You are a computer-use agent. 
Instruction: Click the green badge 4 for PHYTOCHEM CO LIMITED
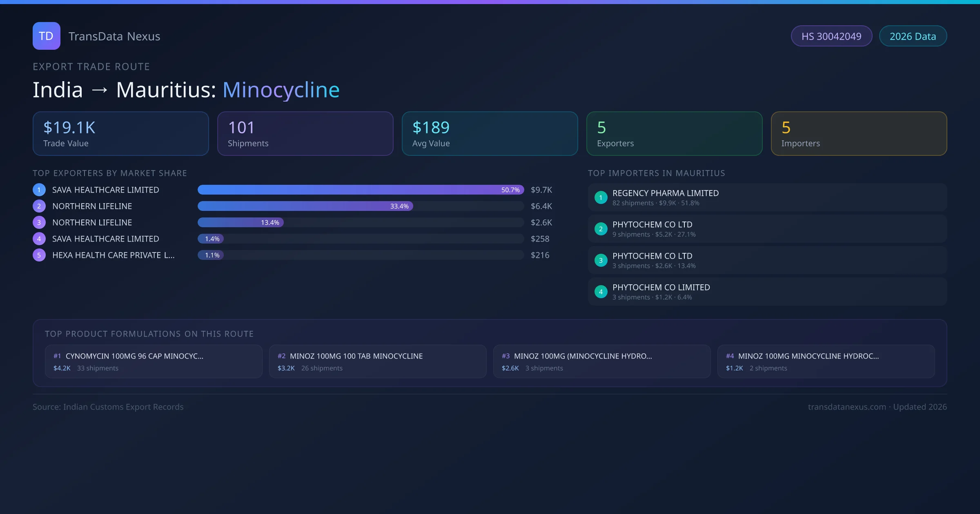(601, 292)
